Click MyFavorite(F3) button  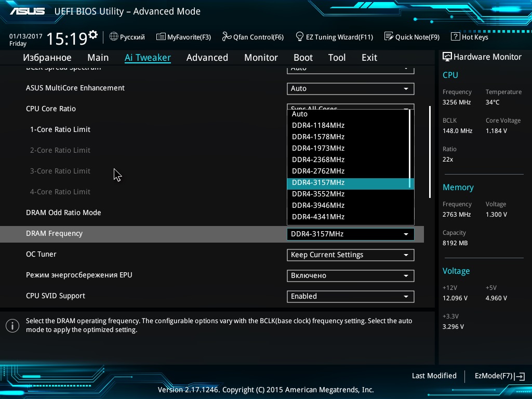pyautogui.click(x=183, y=37)
